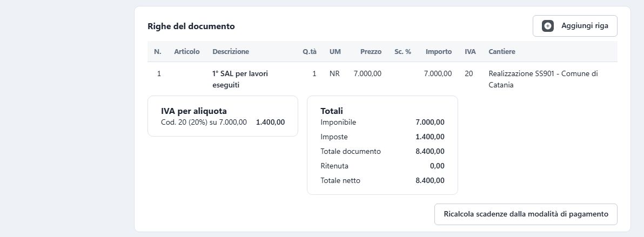Click the Importo column header
Image resolution: width=644 pixels, height=237 pixels.
pos(439,52)
